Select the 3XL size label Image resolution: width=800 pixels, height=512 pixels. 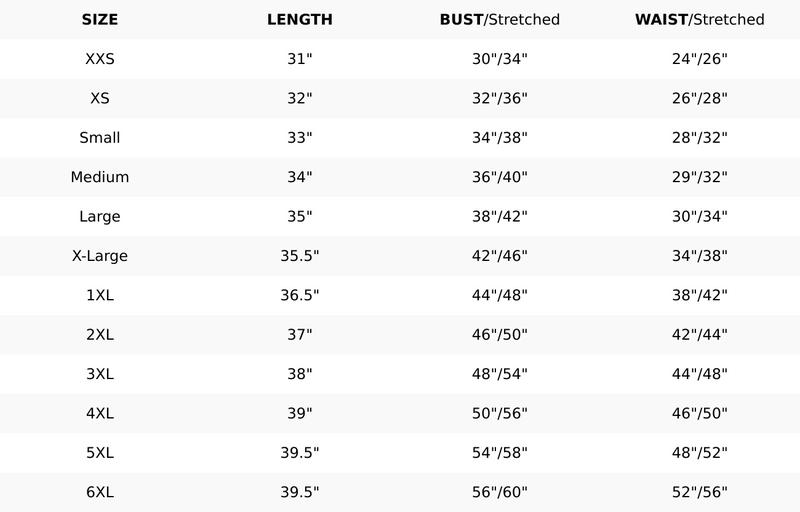pos(100,374)
